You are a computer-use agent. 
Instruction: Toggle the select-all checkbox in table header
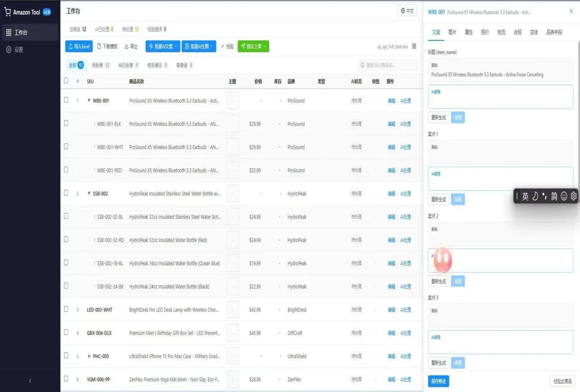point(66,81)
